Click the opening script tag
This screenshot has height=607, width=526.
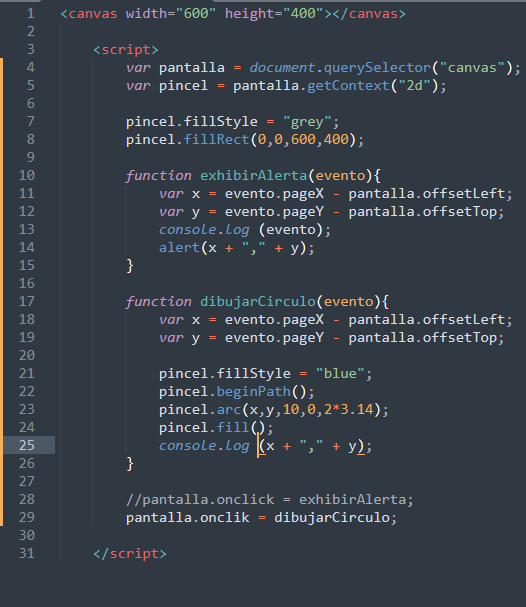pyautogui.click(x=126, y=50)
